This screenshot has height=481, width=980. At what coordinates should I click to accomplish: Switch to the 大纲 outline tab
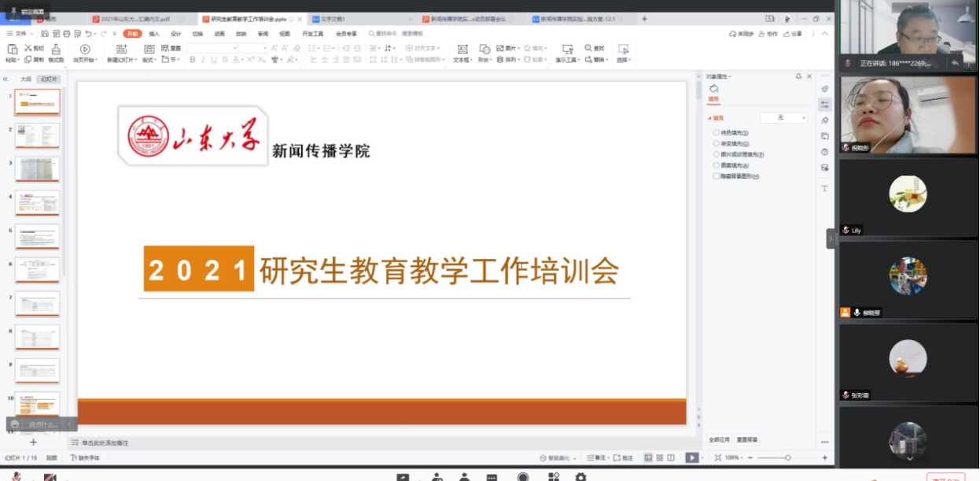26,79
